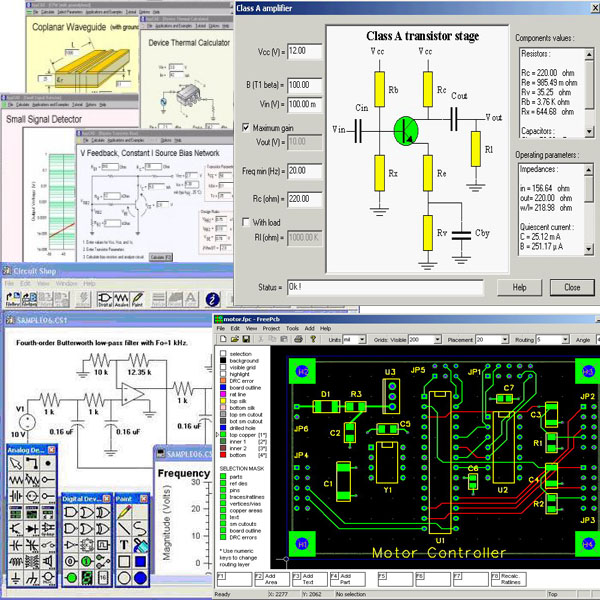Viewport: 600px width, 600px height.
Task: Open the Digital devices palette in toolbar
Action: 105,298
